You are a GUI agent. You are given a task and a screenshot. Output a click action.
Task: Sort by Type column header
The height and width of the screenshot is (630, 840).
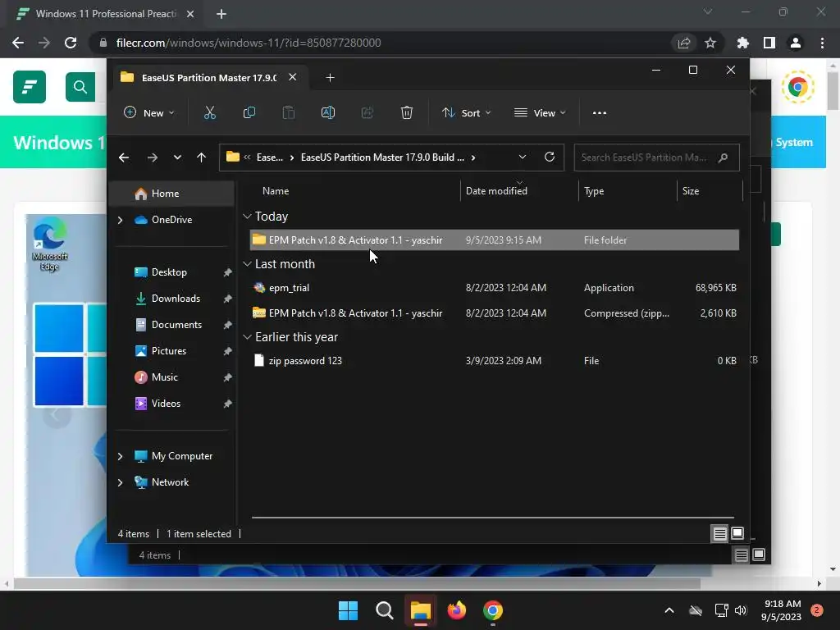click(x=594, y=190)
